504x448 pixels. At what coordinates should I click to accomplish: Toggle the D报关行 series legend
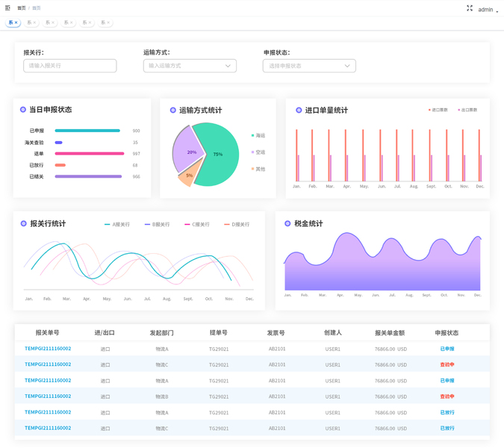pyautogui.click(x=237, y=224)
